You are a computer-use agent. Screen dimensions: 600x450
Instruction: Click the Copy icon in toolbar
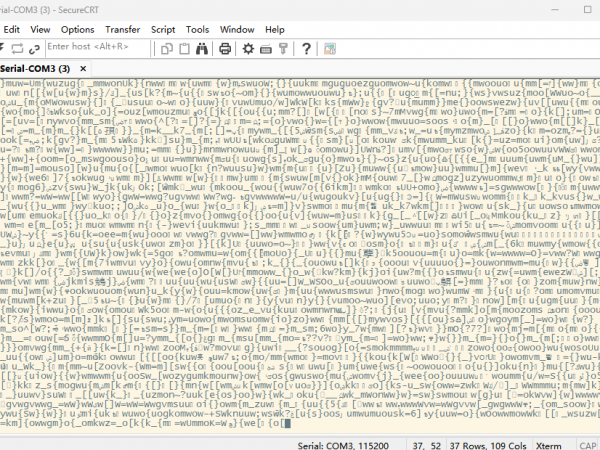(x=167, y=48)
